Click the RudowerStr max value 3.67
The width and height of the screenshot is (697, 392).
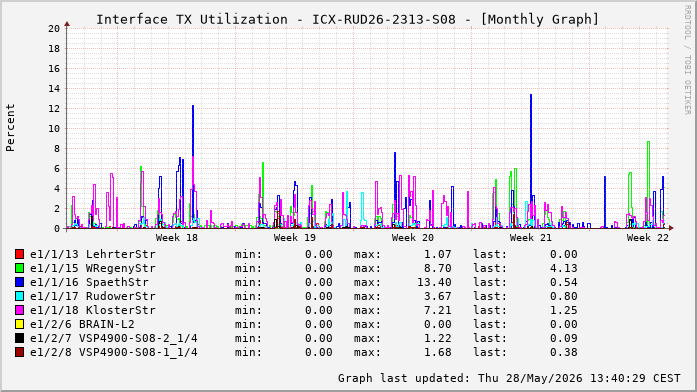click(437, 296)
